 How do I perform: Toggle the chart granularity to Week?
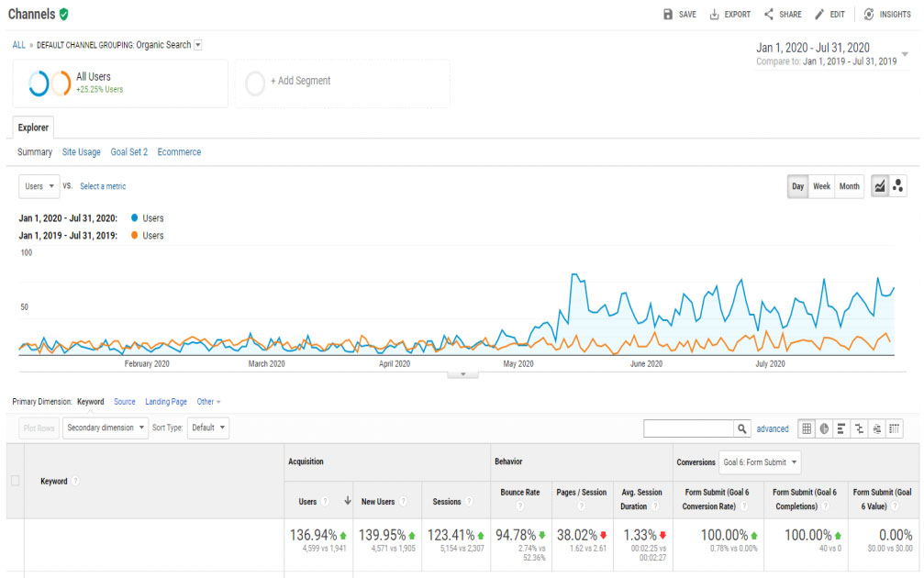(821, 186)
